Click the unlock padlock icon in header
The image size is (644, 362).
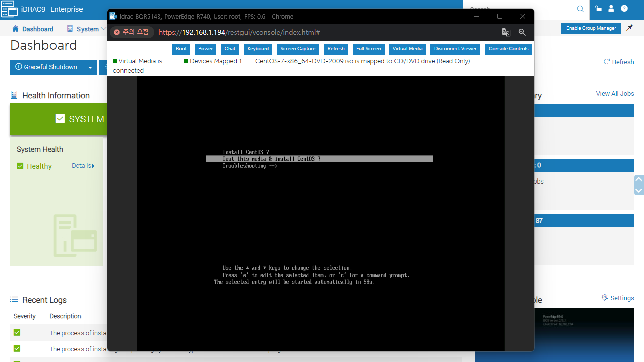click(x=598, y=9)
